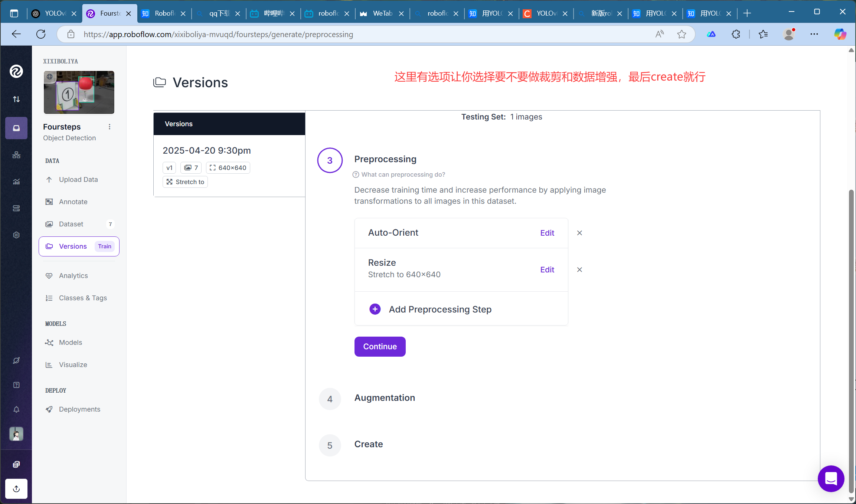
Task: Remove the Auto-Orient preprocessing step
Action: 579,233
